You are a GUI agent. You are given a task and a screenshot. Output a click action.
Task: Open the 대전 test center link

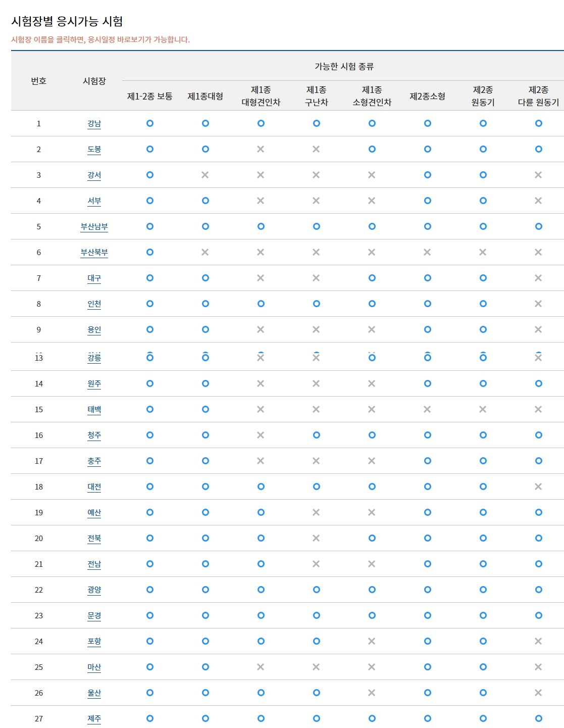[94, 487]
